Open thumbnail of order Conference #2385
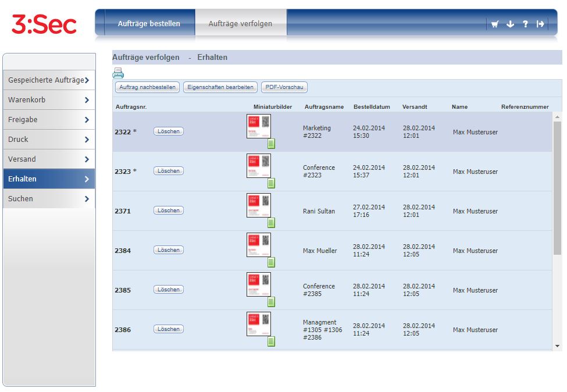 [x=259, y=284]
